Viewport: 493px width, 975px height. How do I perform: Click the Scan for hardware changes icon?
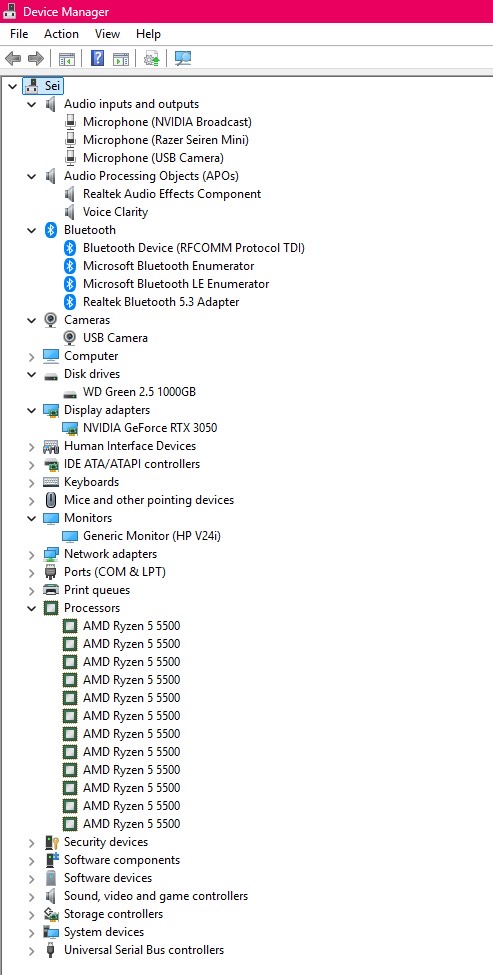pyautogui.click(x=183, y=59)
